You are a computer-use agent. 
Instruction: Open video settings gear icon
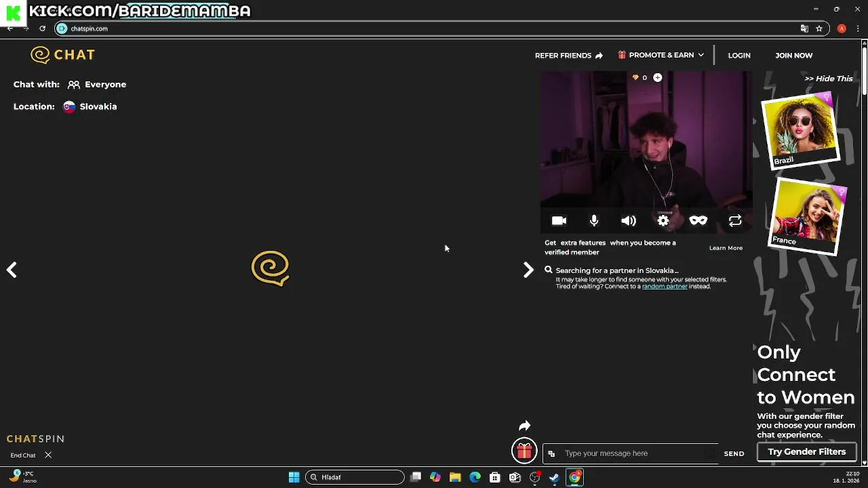coord(663,221)
